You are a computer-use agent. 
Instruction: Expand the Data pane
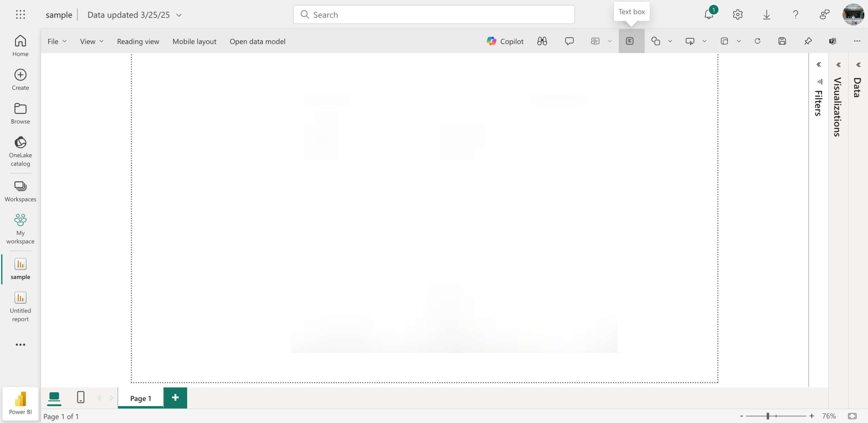pos(858,64)
